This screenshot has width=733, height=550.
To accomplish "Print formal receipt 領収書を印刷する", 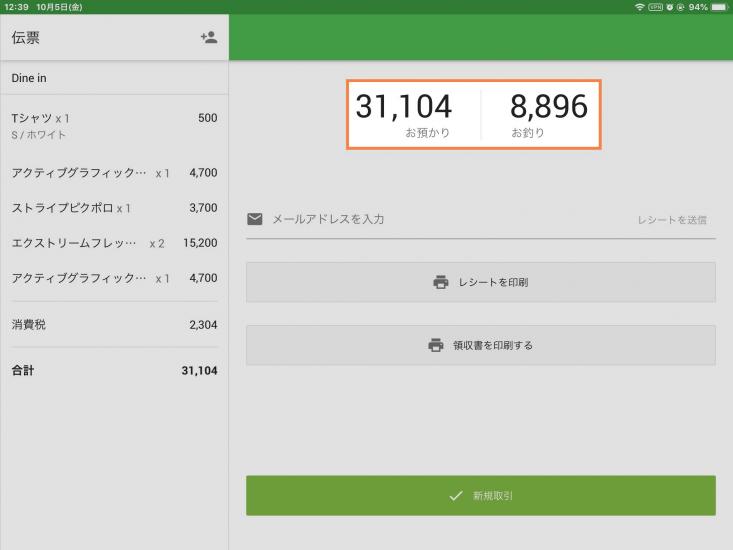I will pyautogui.click(x=481, y=345).
